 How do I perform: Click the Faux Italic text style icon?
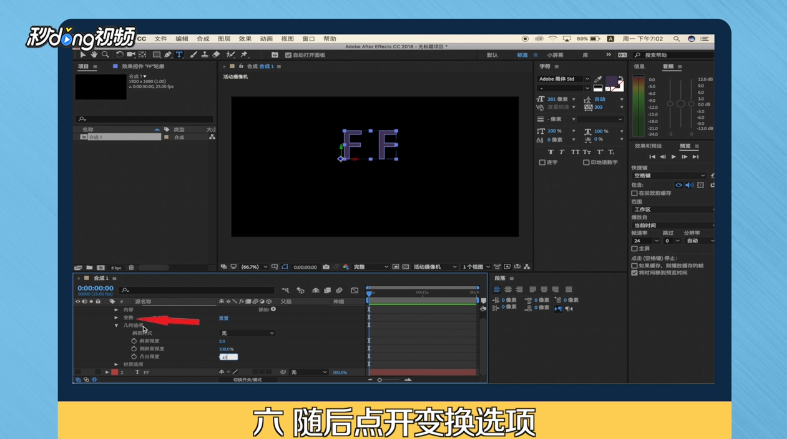[x=562, y=152]
